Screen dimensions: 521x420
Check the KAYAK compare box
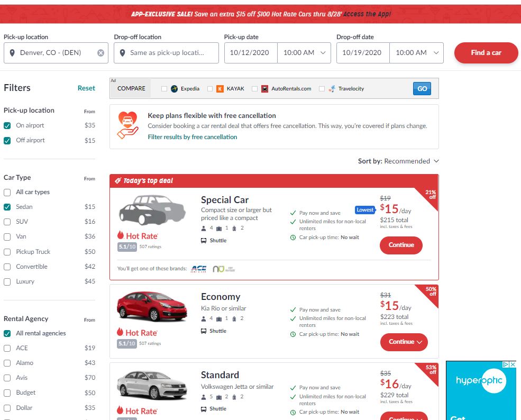click(x=209, y=89)
